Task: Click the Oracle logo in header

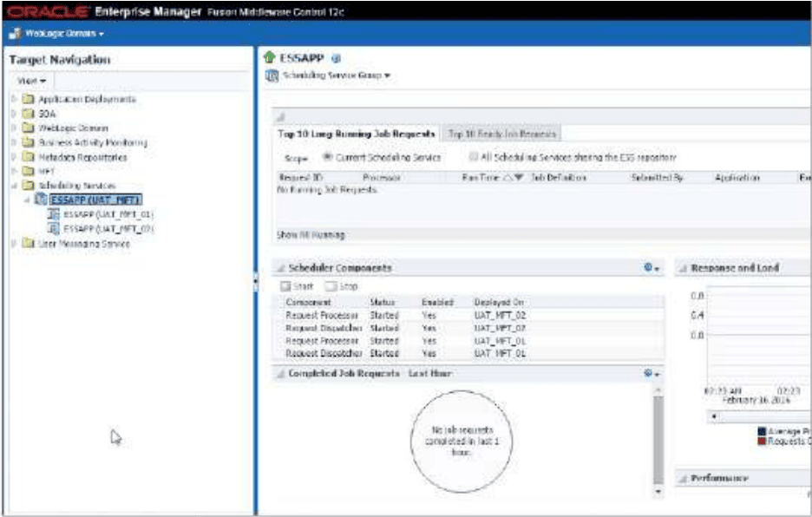Action: point(49,12)
